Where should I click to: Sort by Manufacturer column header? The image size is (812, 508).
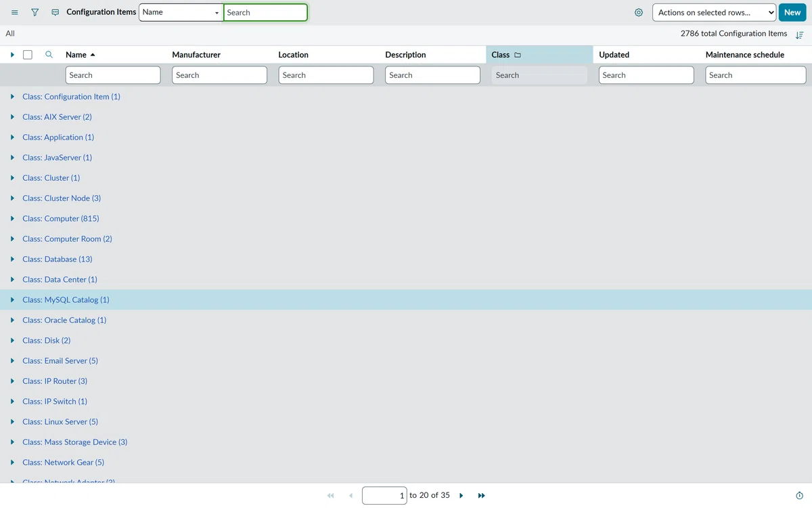(196, 55)
